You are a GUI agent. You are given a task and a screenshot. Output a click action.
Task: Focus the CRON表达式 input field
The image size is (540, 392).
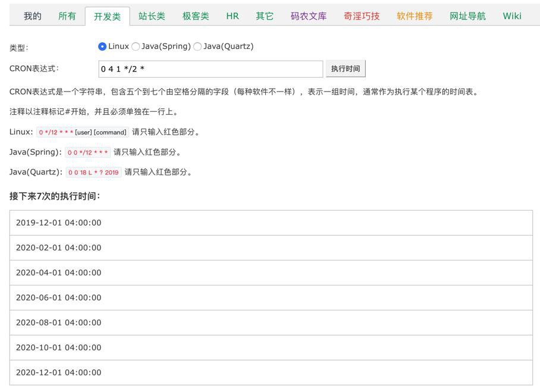coord(211,69)
